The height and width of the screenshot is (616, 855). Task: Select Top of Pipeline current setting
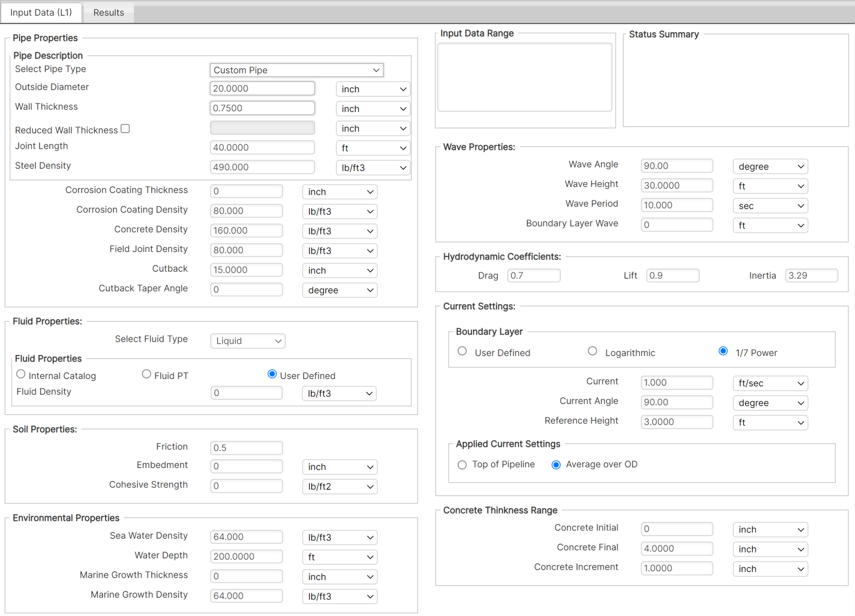coord(462,465)
